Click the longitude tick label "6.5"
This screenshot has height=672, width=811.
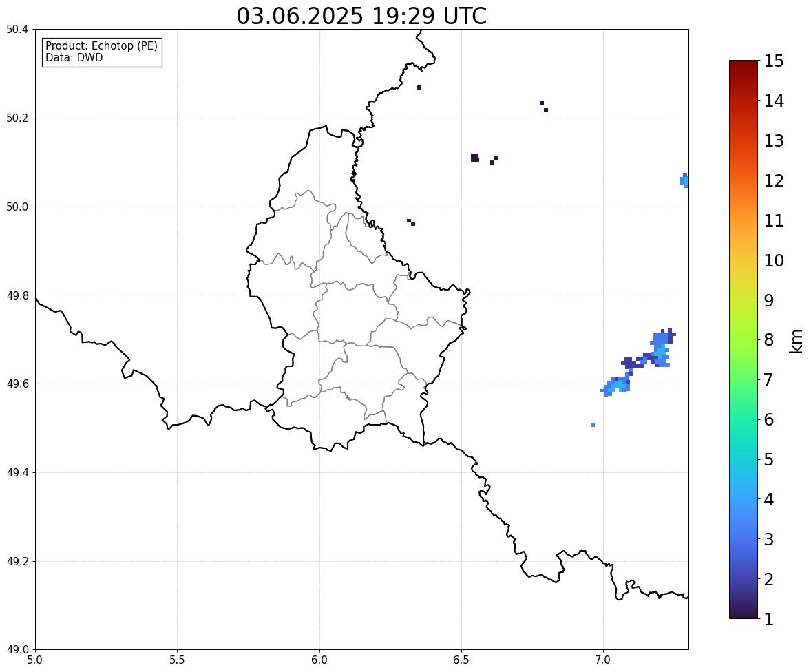461,660
